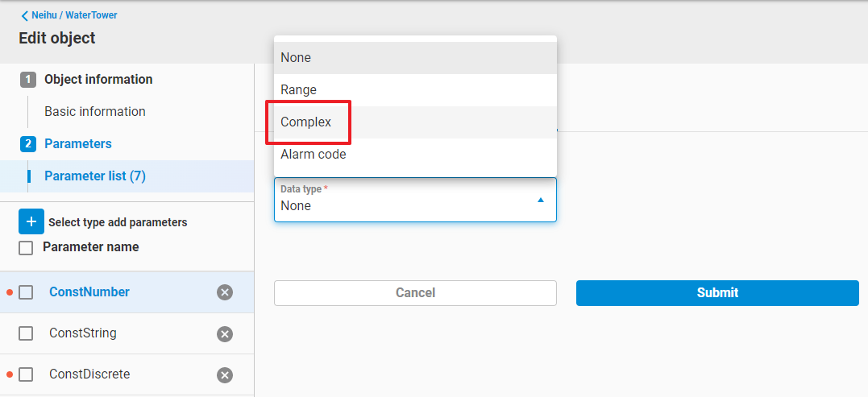Collapse the Data type dropdown arrow
The height and width of the screenshot is (397, 868).
click(x=541, y=200)
